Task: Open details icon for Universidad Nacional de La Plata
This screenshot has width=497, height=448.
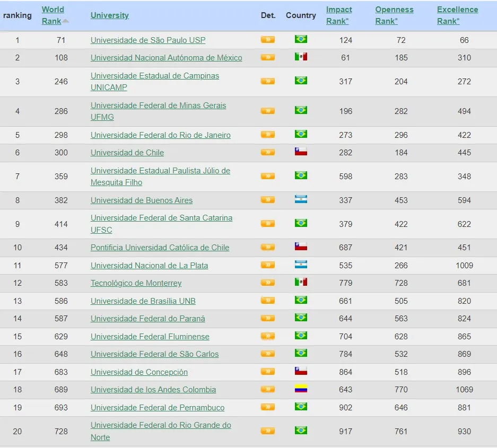Action: click(268, 265)
